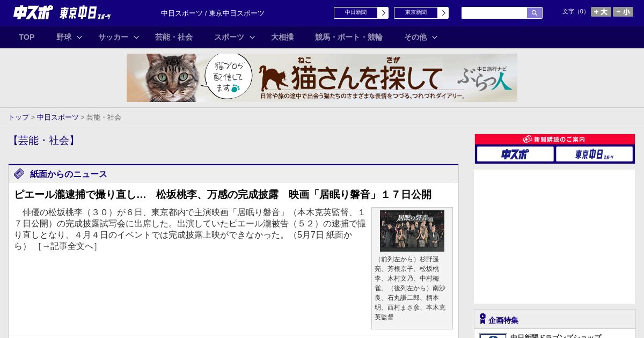
Task: Click the arrow beside 東京新聞
Action: [x=443, y=13]
